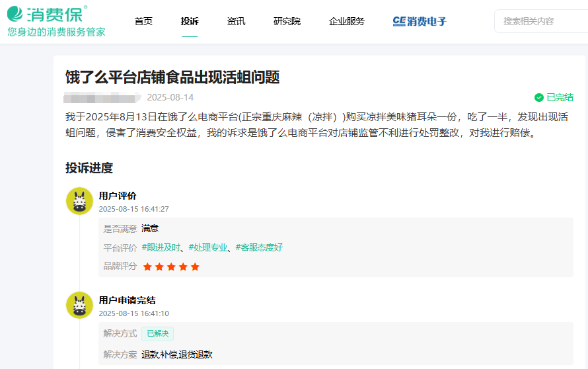Click the complaint title 饿了么平台店铺食品出现活蛆问题
The width and height of the screenshot is (588, 369).
172,77
